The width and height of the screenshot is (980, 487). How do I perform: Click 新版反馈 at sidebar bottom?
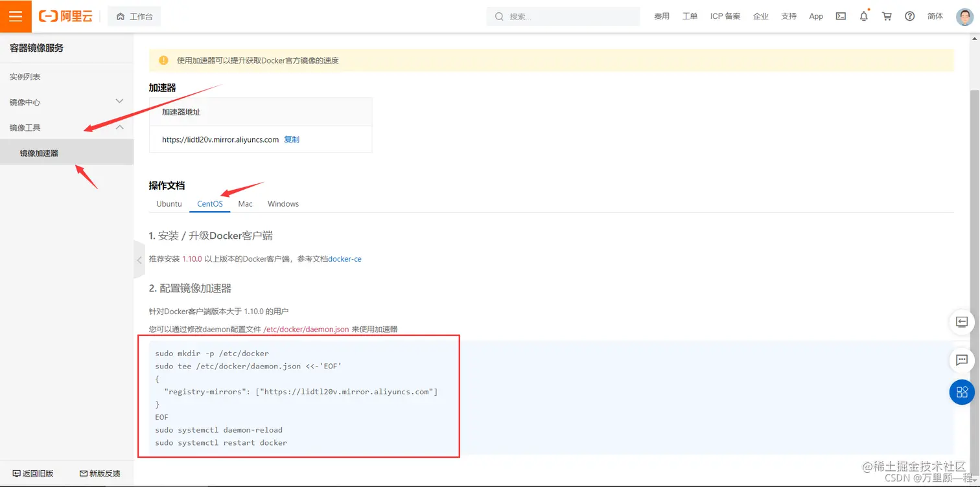100,473
